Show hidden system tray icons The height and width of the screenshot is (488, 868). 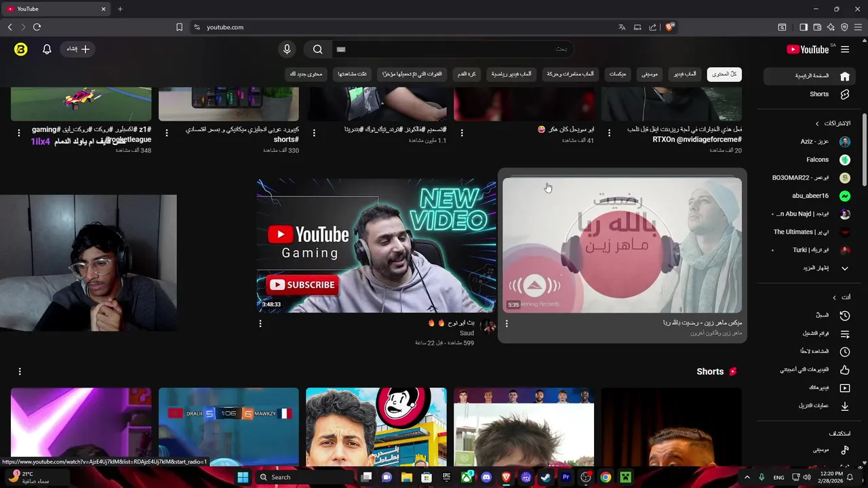747,477
